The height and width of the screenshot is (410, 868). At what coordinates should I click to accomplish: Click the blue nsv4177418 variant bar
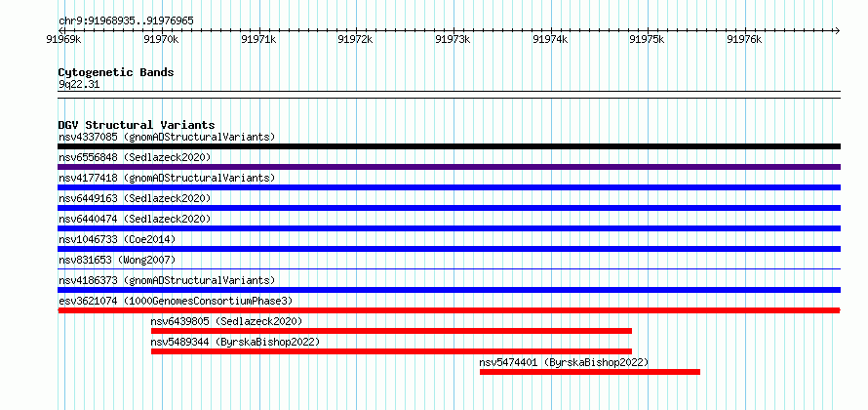(x=449, y=187)
